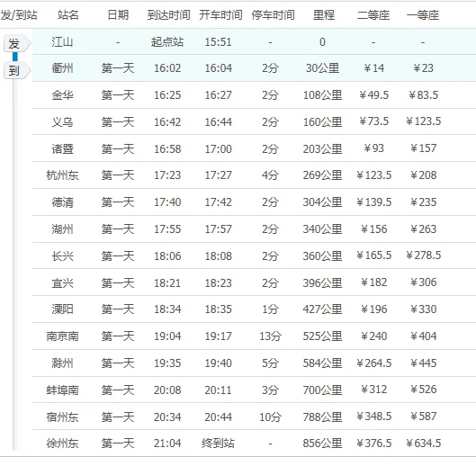Click the 发/到站 column header

click(19, 15)
